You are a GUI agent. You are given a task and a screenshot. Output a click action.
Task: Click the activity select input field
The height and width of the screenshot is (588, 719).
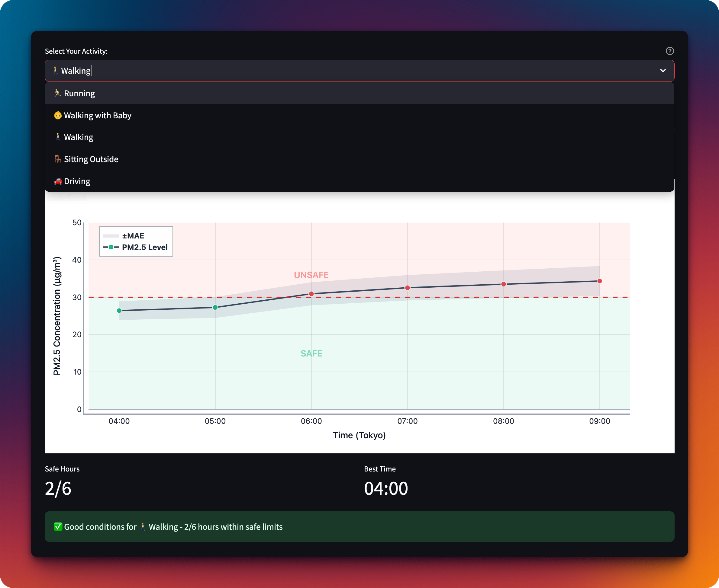[x=339, y=71]
